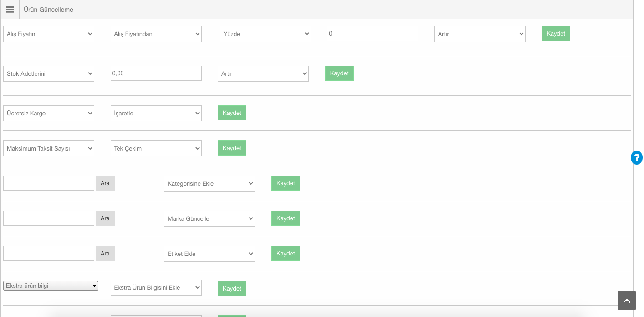Image resolution: width=644 pixels, height=317 pixels.
Task: Open the İşaretle dropdown
Action: 156,113
